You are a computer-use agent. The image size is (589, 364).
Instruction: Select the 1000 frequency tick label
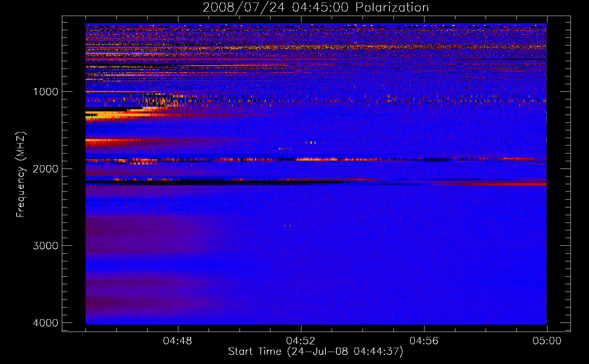(46, 92)
